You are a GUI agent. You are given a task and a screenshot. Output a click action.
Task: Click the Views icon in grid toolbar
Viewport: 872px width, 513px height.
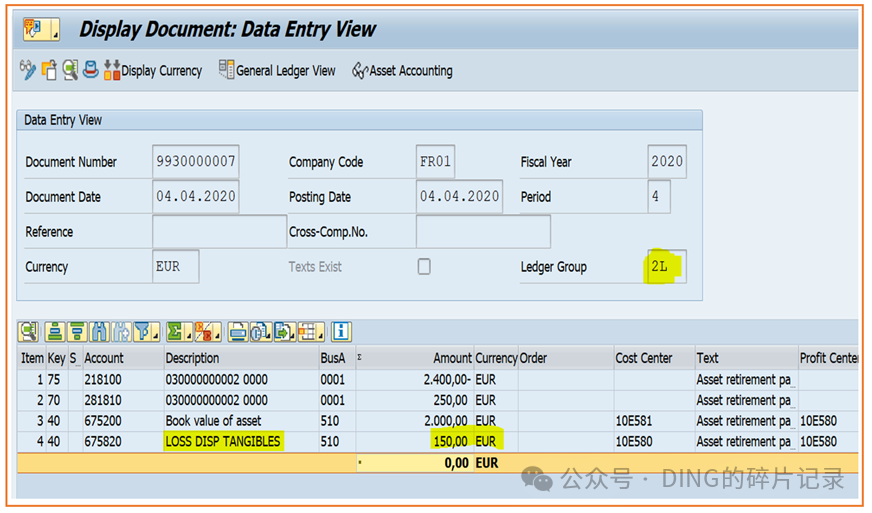(x=260, y=332)
